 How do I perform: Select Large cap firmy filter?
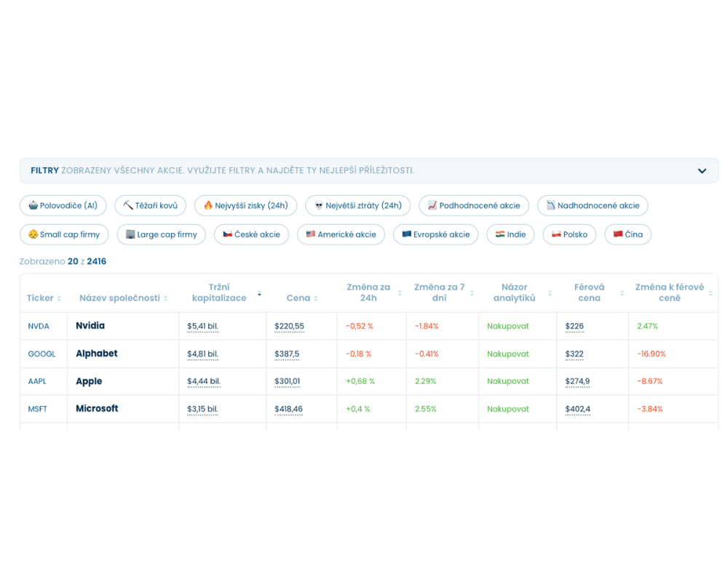coord(161,234)
